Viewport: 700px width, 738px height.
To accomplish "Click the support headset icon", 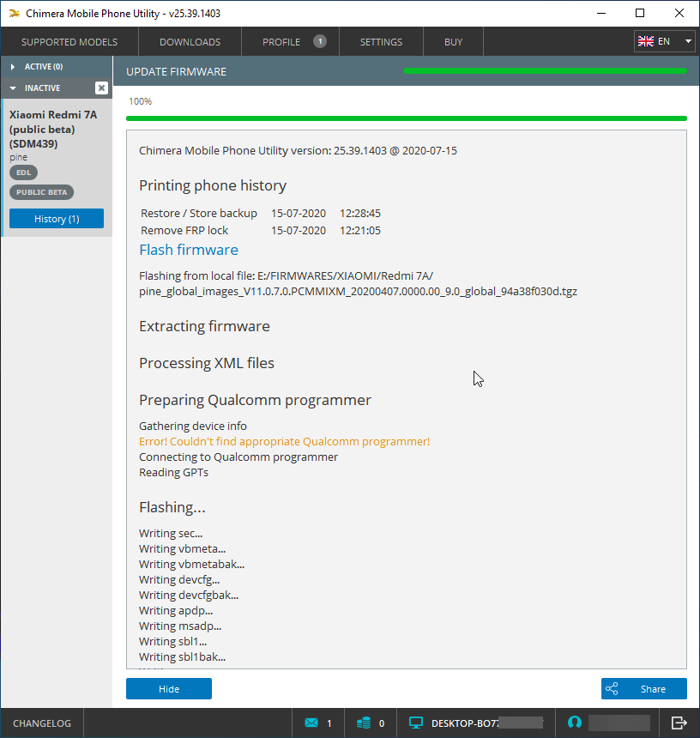I will coord(575,722).
